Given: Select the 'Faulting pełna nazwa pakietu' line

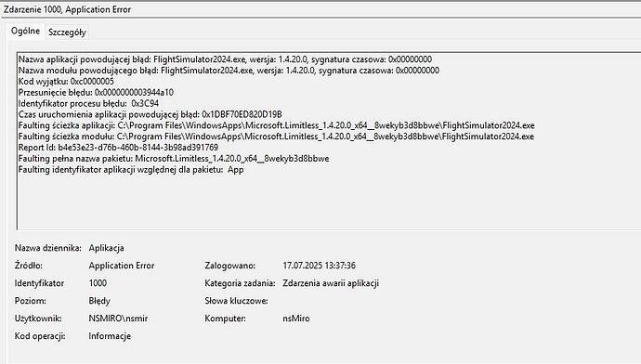Looking at the screenshot, I should click(x=174, y=159).
